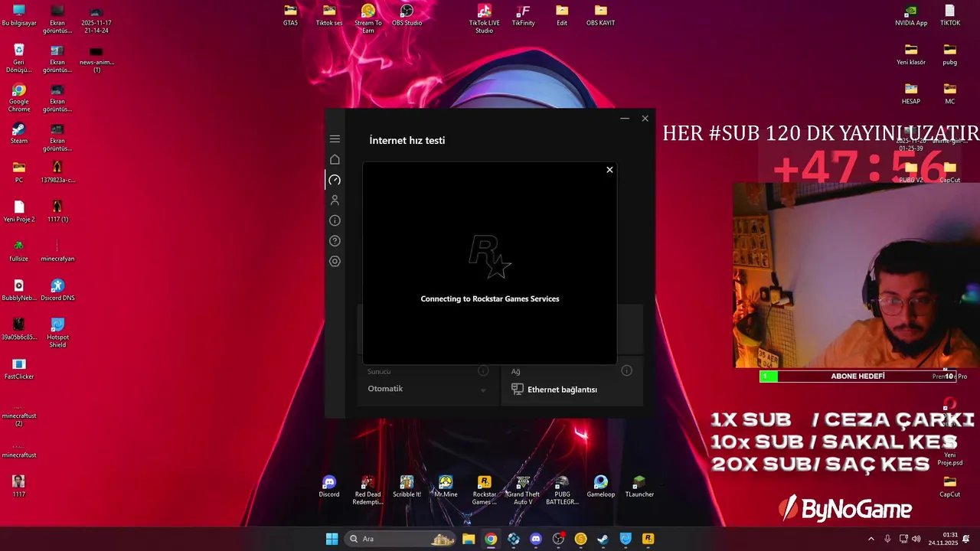Select the BubblyNeb... desktop file
This screenshot has width=980, height=551.
(x=19, y=289)
